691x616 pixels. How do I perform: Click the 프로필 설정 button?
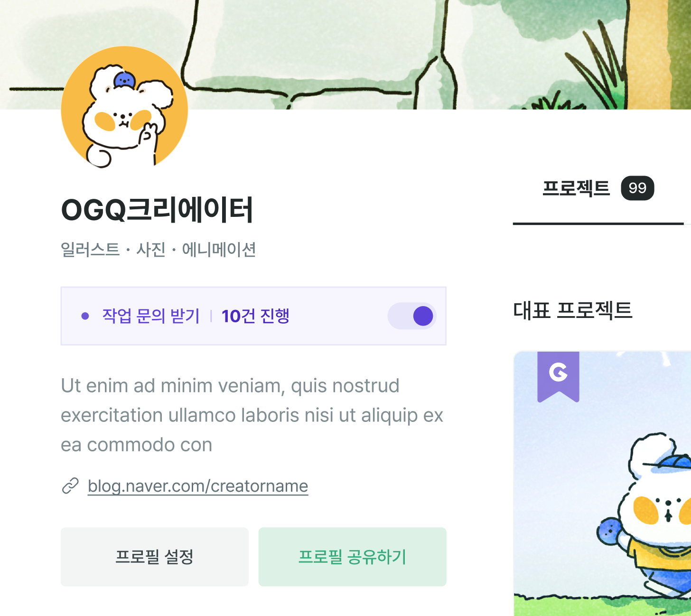155,557
